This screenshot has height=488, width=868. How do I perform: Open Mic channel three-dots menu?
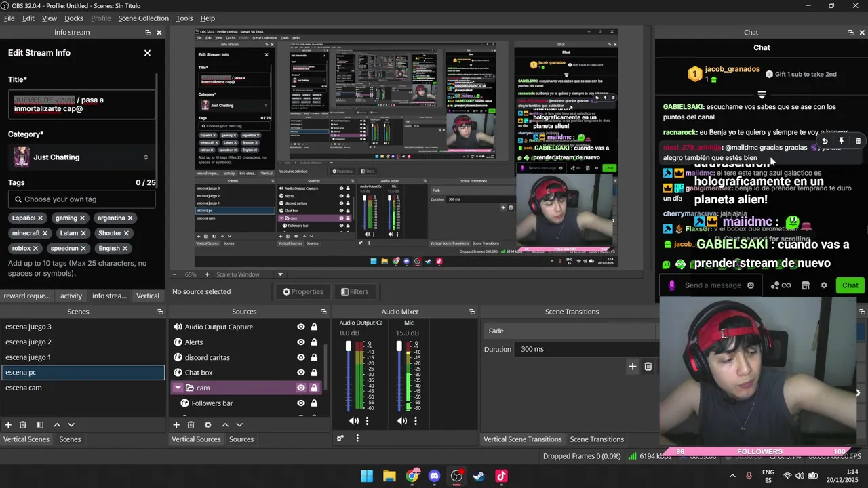(x=416, y=421)
